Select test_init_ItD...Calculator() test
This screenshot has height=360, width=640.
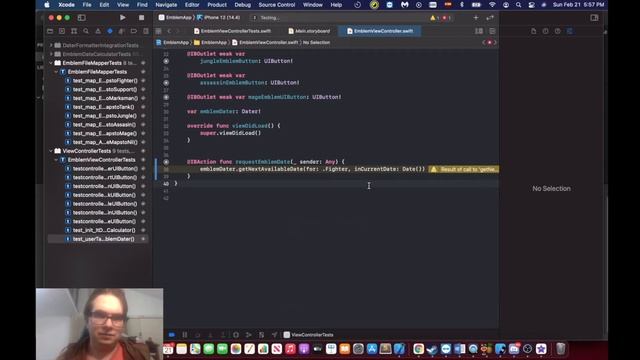pyautogui.click(x=104, y=230)
